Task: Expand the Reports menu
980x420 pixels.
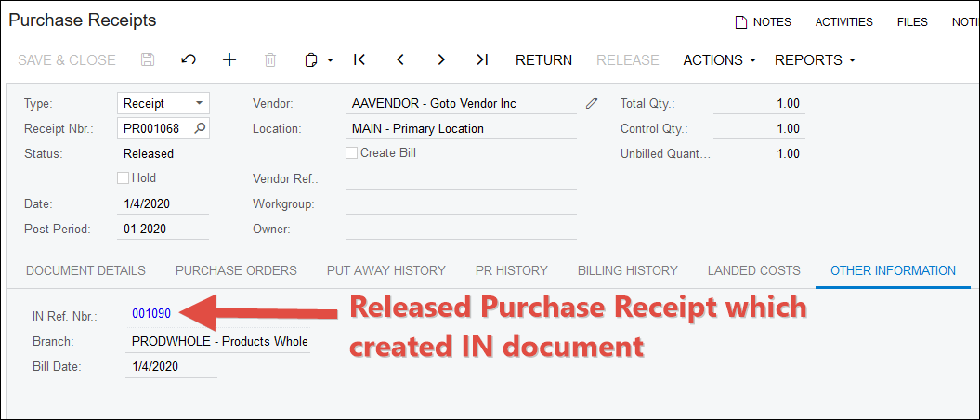Action: [x=815, y=59]
